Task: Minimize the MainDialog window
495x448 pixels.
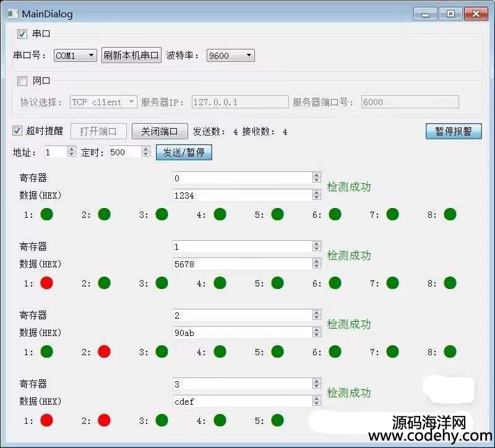Action: tap(425, 14)
